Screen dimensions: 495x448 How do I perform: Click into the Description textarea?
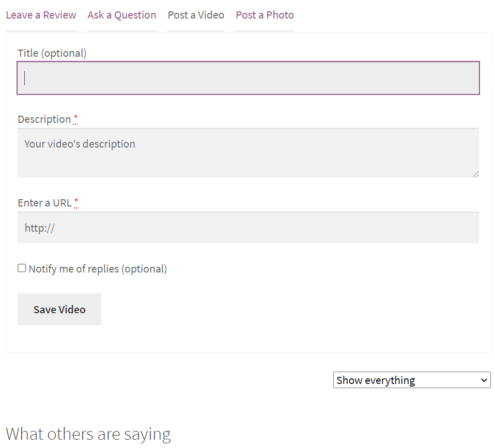[248, 153]
